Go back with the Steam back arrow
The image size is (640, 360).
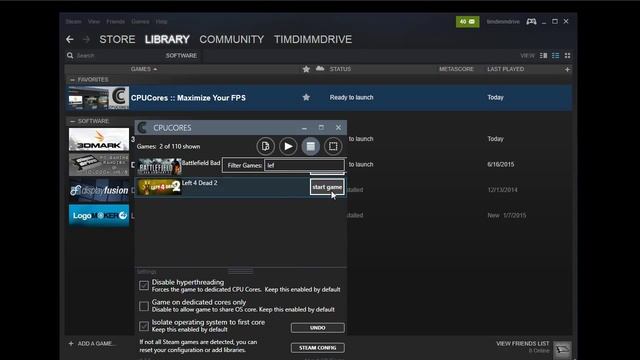coord(70,39)
